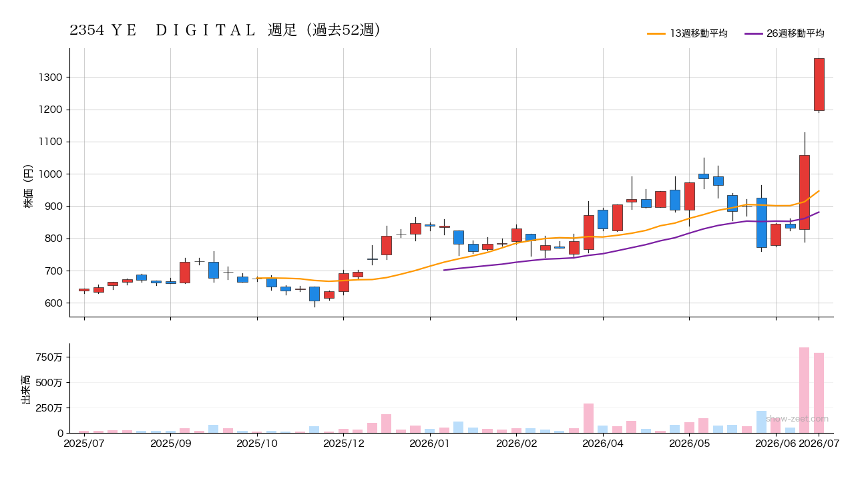Select the 700 price axis label
Viewport: 868px width, 481px height.
(54, 271)
